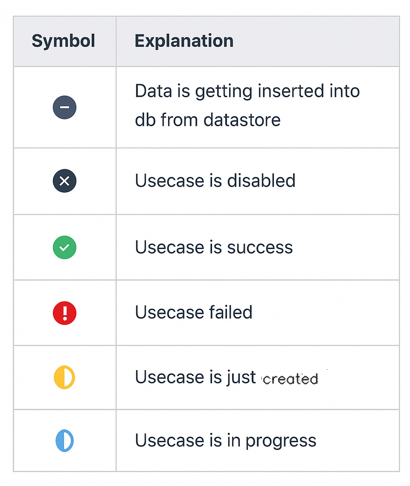Click 'Data is getting inserted into' text line

(247, 91)
